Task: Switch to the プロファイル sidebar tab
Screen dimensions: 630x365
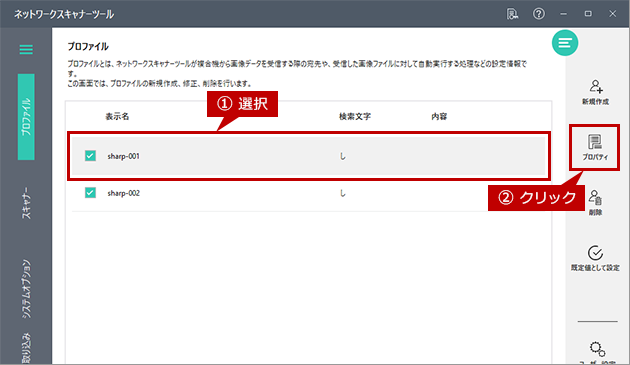Action: (26, 117)
